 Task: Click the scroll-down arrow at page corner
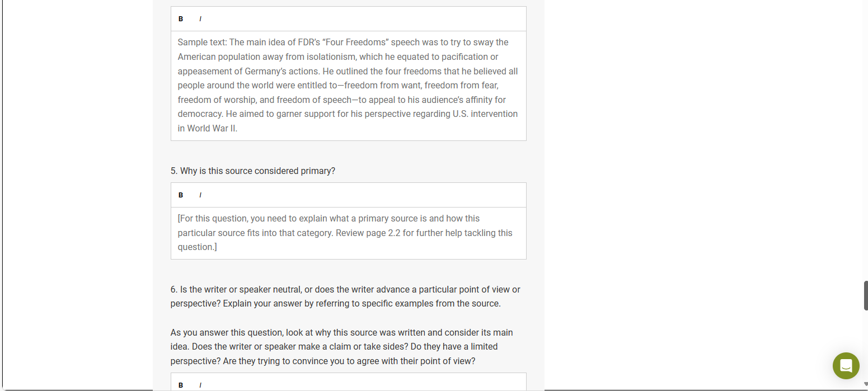click(865, 385)
